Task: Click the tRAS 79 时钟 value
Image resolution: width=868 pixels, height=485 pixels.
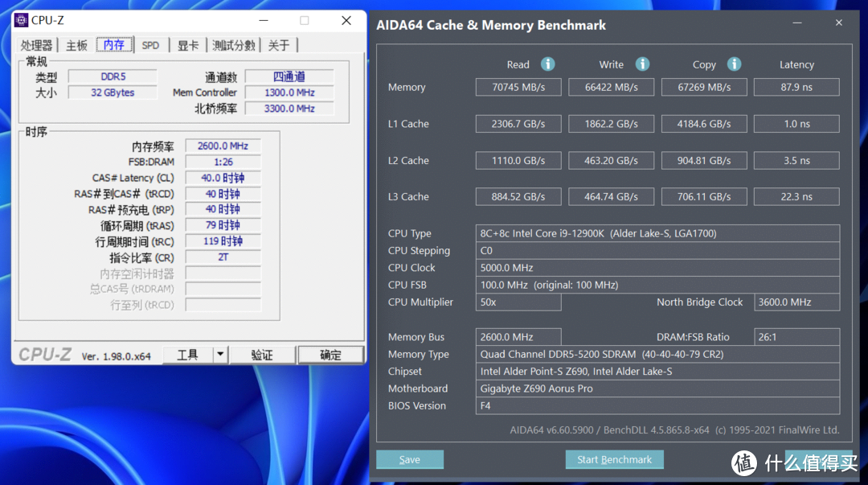Action: coord(223,225)
